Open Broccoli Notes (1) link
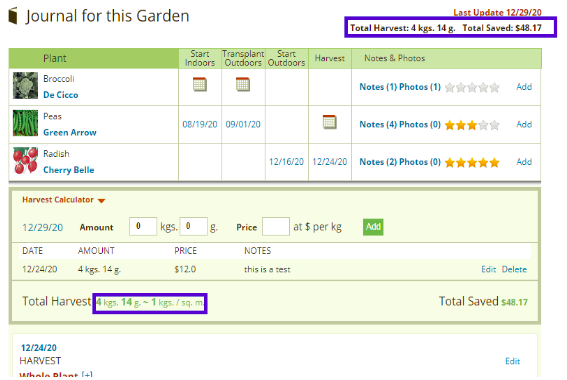Screen dimensions: 567x380 coord(378,87)
